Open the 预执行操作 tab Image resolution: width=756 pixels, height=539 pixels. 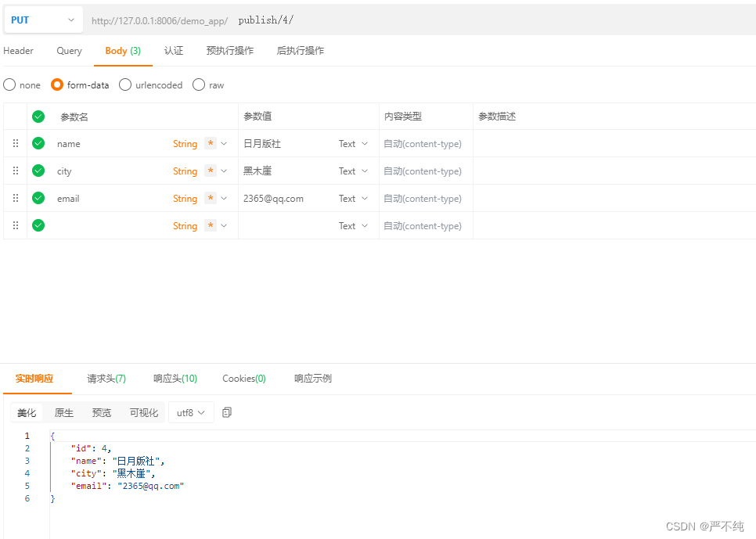230,51
